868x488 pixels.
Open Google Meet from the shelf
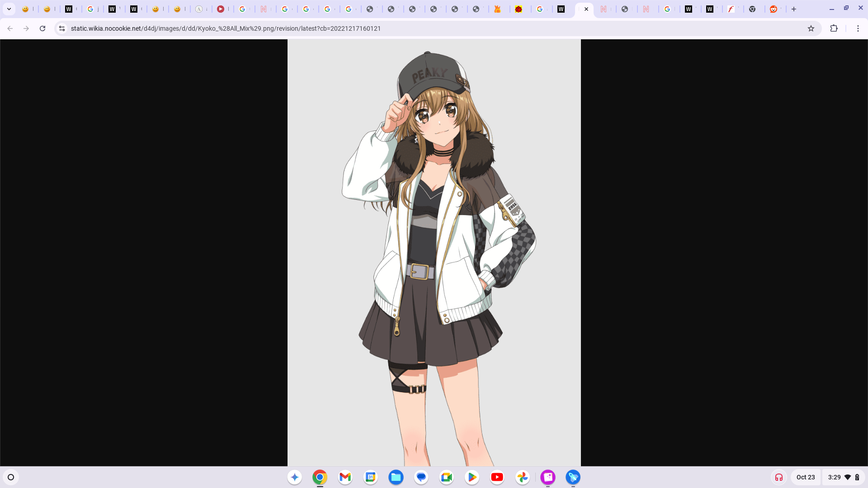(447, 477)
